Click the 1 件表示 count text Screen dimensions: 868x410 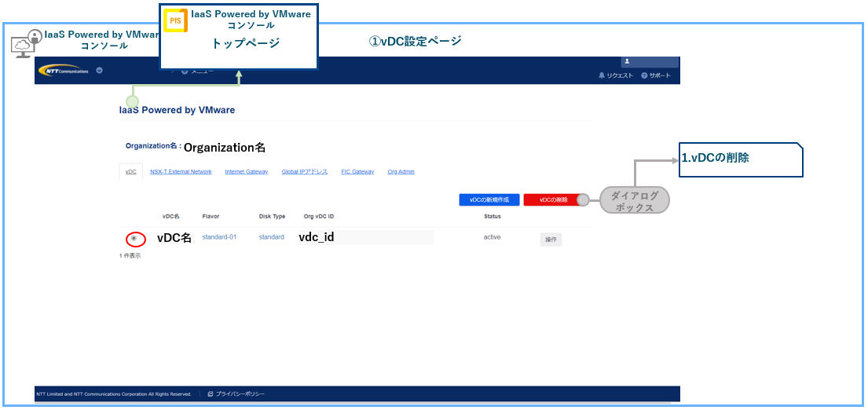coord(130,255)
